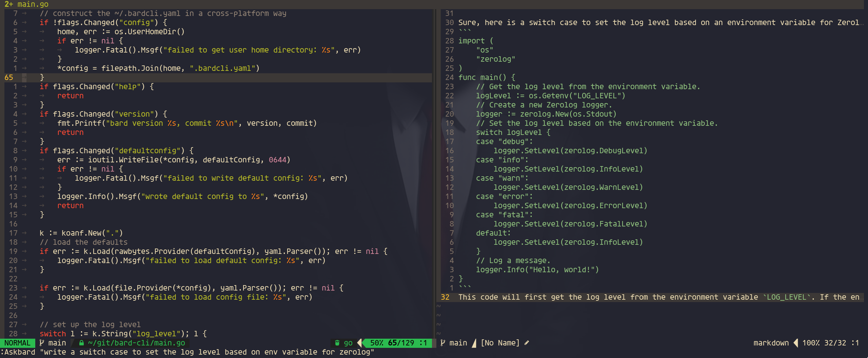The image size is (868, 358).
Task: Click the 'case "error":' line
Action: click(504, 196)
